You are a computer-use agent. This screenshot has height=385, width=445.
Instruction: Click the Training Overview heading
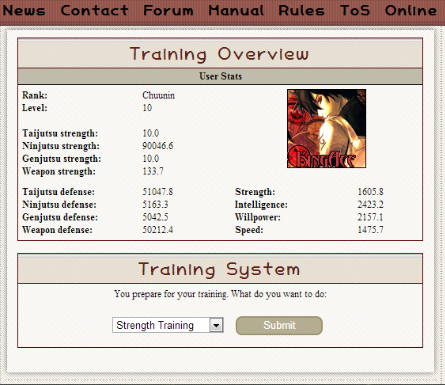click(220, 54)
